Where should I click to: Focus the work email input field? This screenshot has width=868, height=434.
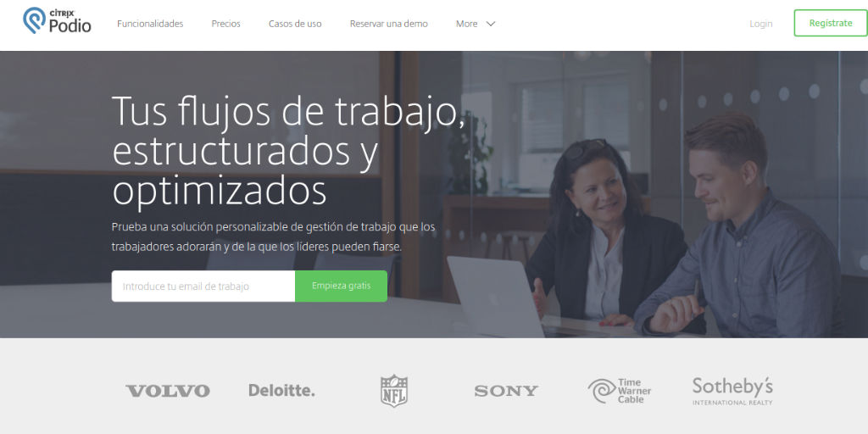click(x=203, y=287)
